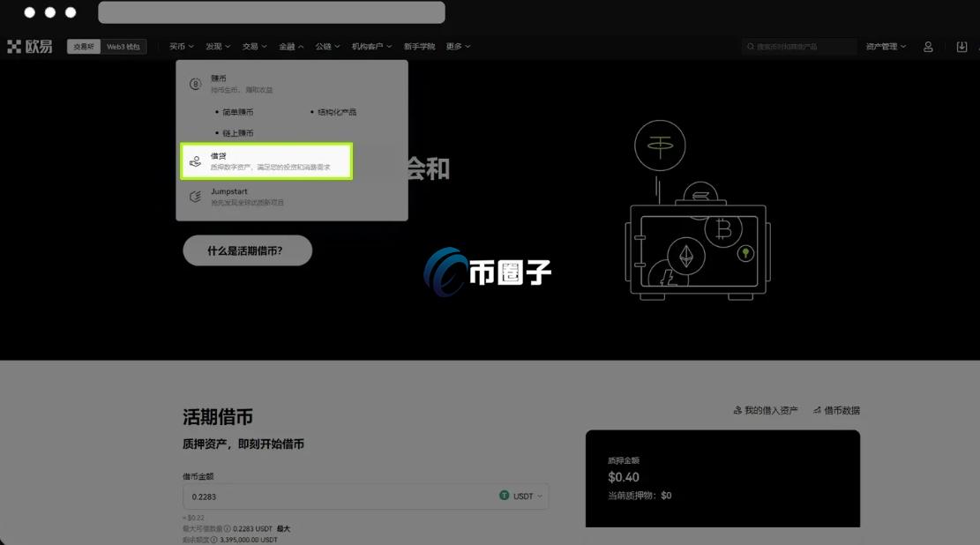Image resolution: width=980 pixels, height=545 pixels.
Task: Click the search magnifier icon
Action: click(749, 46)
